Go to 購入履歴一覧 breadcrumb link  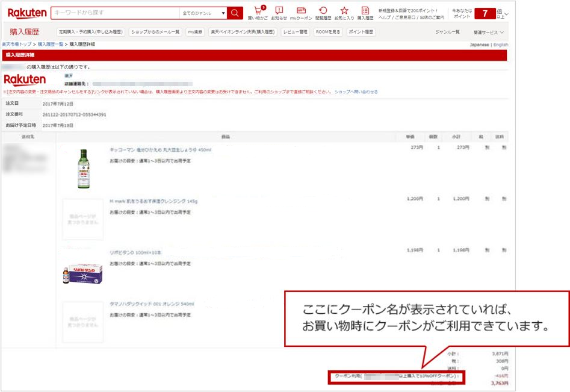[x=51, y=45]
